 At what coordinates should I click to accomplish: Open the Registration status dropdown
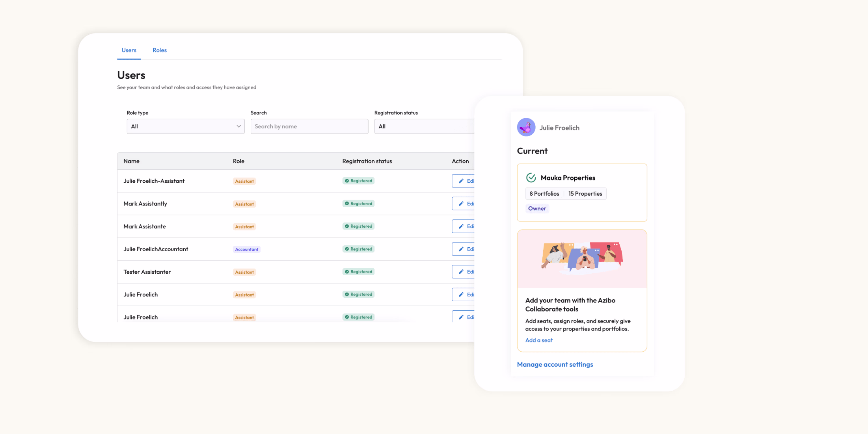424,126
